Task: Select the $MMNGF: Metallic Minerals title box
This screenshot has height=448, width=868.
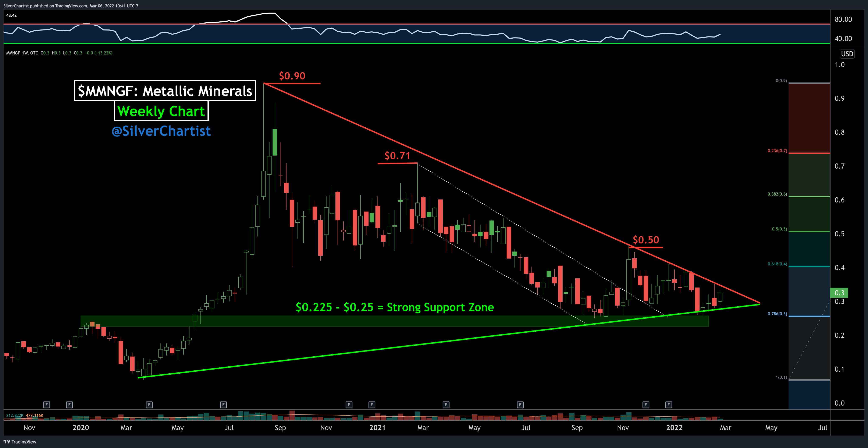Action: (x=165, y=91)
